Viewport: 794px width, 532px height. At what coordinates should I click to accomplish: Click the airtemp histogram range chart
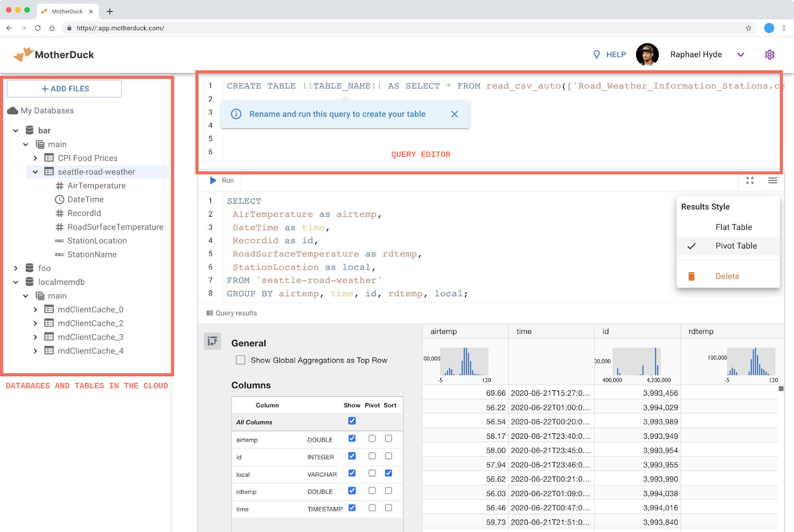(x=464, y=361)
